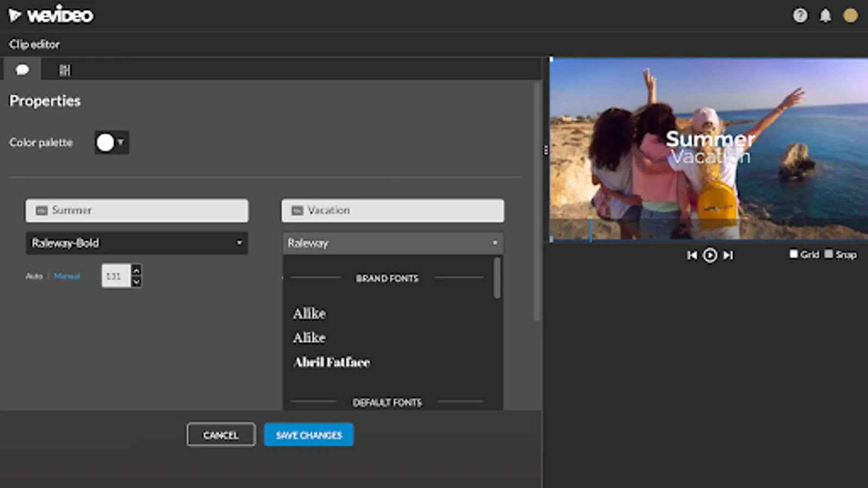
Task: Click the text icon in the Vacation field
Action: (297, 210)
